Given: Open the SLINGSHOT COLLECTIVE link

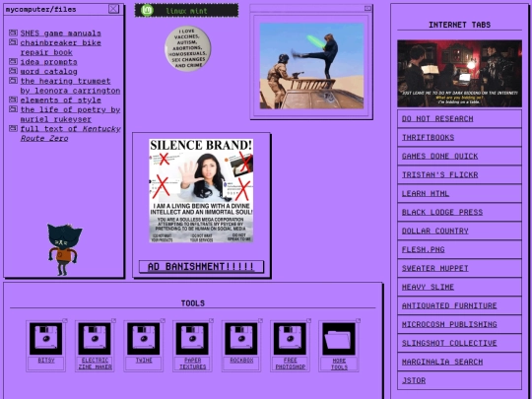Looking at the screenshot, I should point(459,343).
